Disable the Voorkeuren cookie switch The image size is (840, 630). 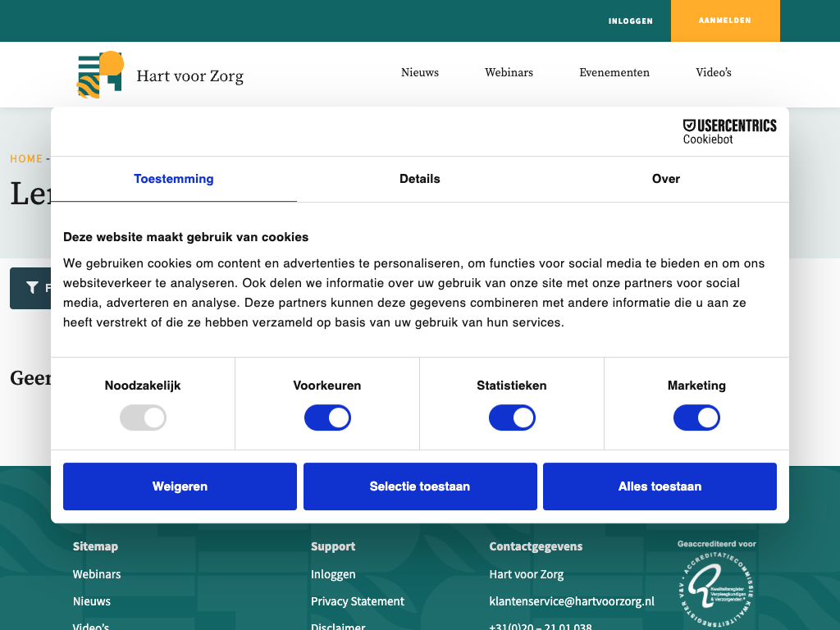point(327,418)
